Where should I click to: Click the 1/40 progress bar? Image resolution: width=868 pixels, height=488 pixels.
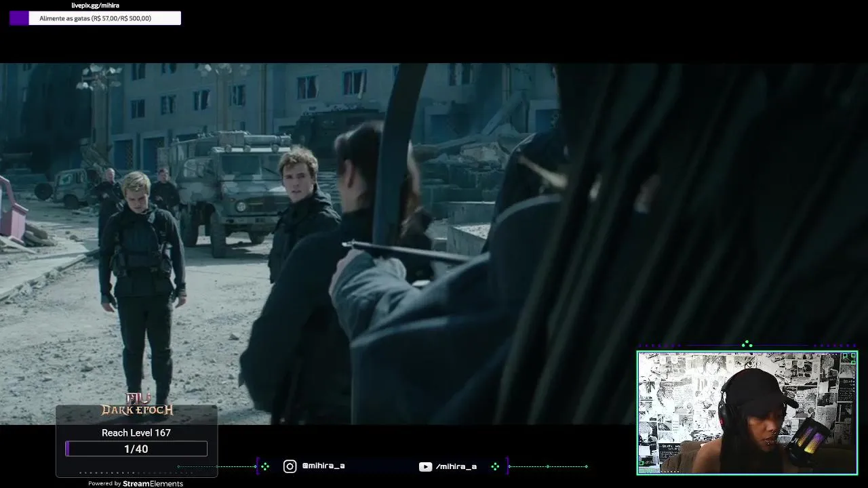tap(136, 449)
